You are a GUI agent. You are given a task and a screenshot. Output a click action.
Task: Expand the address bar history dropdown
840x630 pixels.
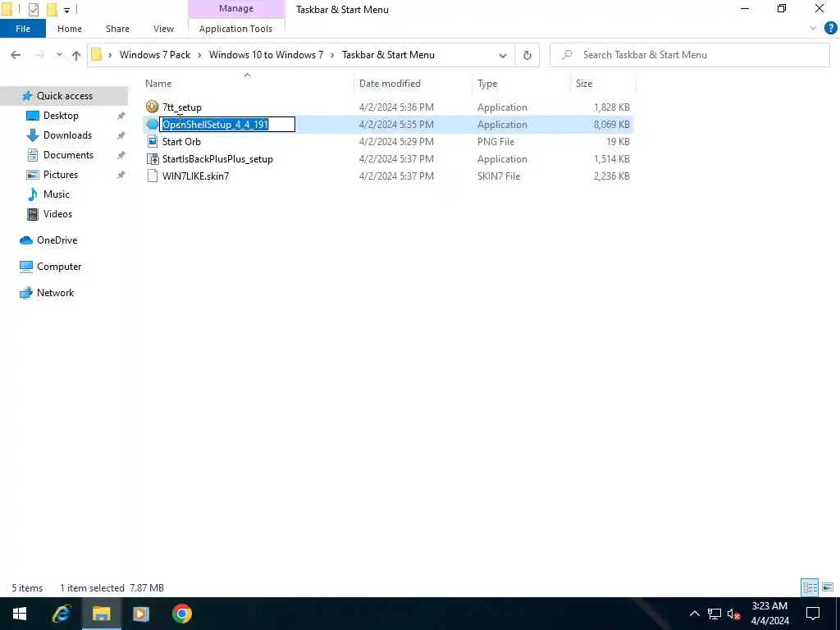tap(503, 55)
